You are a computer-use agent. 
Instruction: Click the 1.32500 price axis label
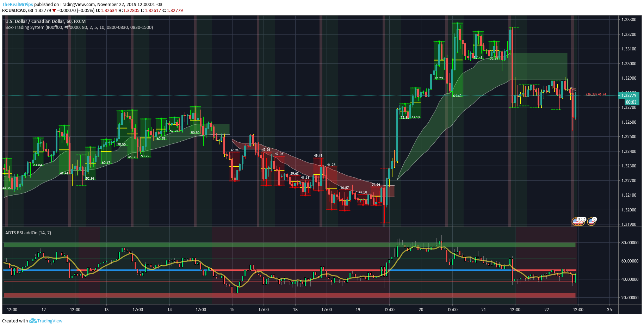[629, 137]
